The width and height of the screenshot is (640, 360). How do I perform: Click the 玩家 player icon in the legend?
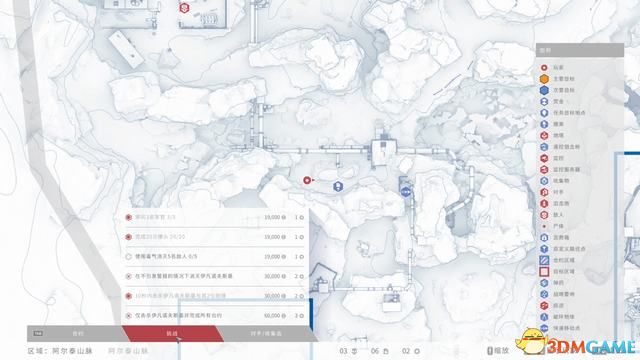(x=544, y=67)
